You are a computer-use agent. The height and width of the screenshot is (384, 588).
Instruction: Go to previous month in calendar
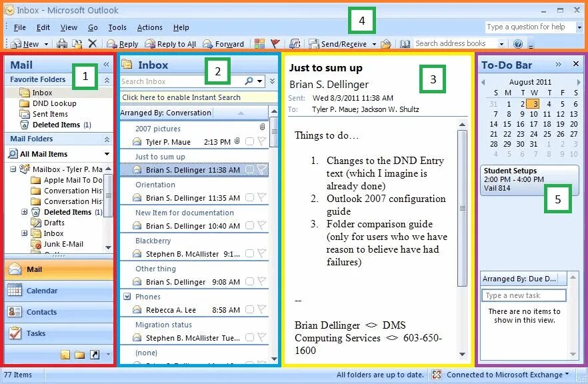pos(483,82)
